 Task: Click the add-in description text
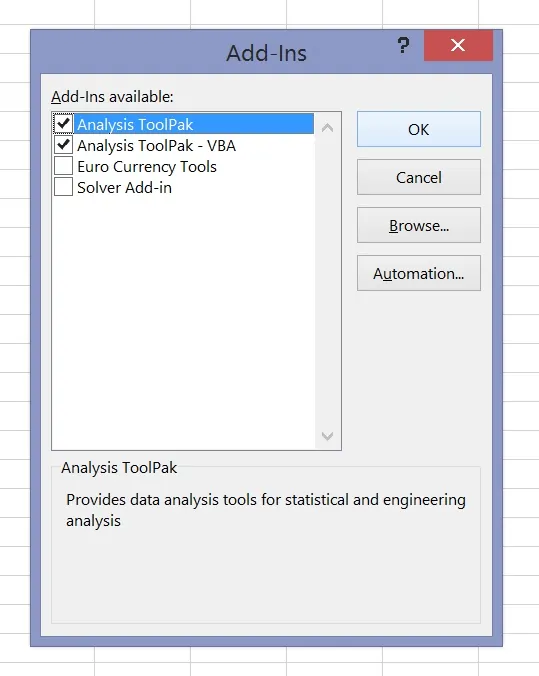tap(266, 510)
